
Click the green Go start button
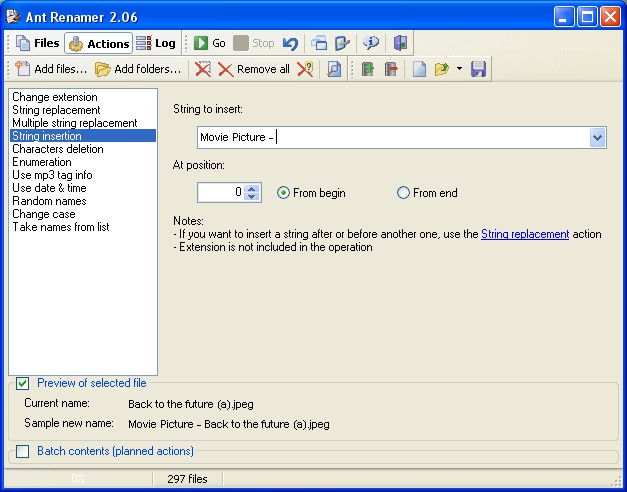click(x=201, y=43)
